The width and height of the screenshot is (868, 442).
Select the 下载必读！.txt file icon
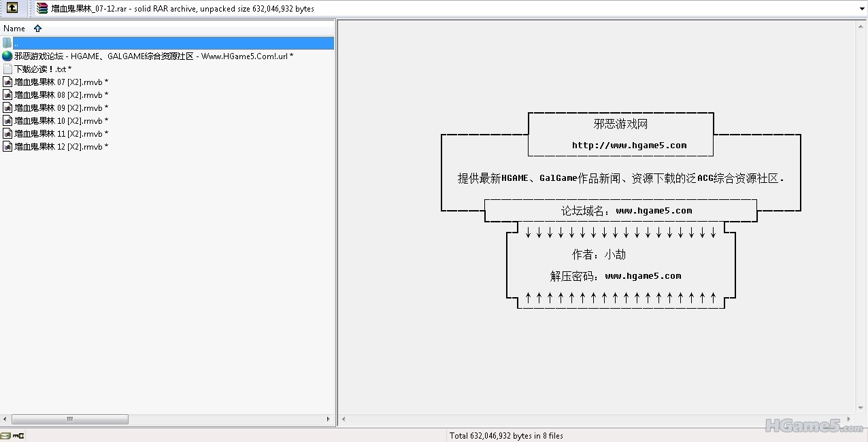tap(7, 69)
